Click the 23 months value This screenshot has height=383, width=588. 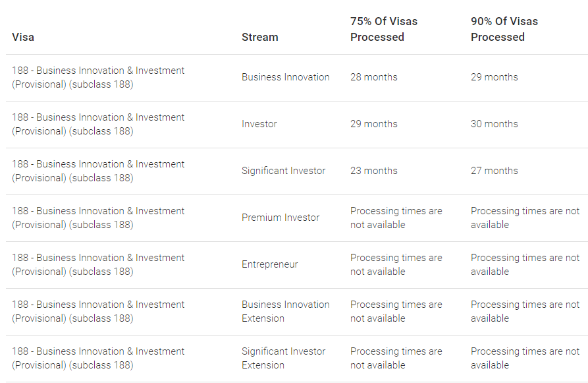374,171
